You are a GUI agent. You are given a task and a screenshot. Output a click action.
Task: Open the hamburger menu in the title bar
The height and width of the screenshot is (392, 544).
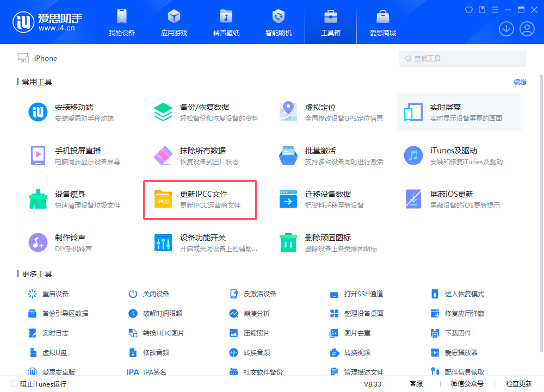point(496,9)
